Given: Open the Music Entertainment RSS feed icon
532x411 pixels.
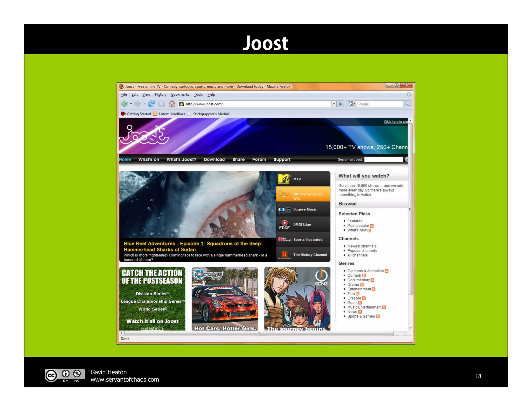Looking at the screenshot, I should tap(384, 307).
